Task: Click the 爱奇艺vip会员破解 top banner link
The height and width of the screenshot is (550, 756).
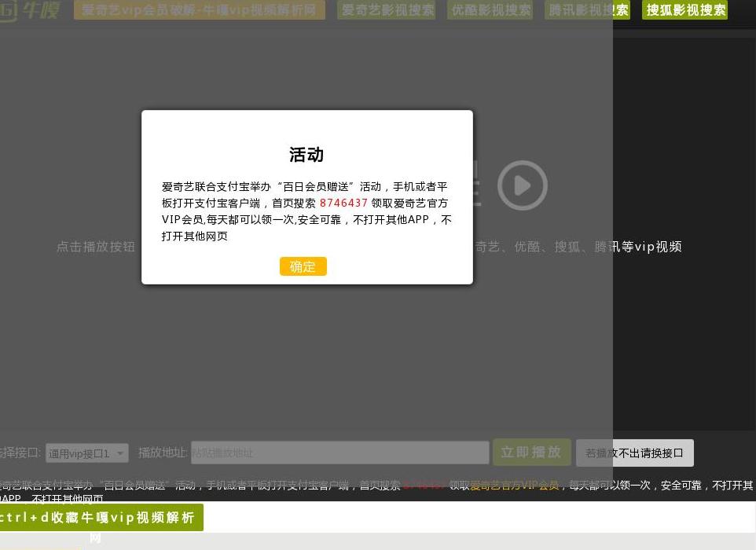Action: click(199, 10)
